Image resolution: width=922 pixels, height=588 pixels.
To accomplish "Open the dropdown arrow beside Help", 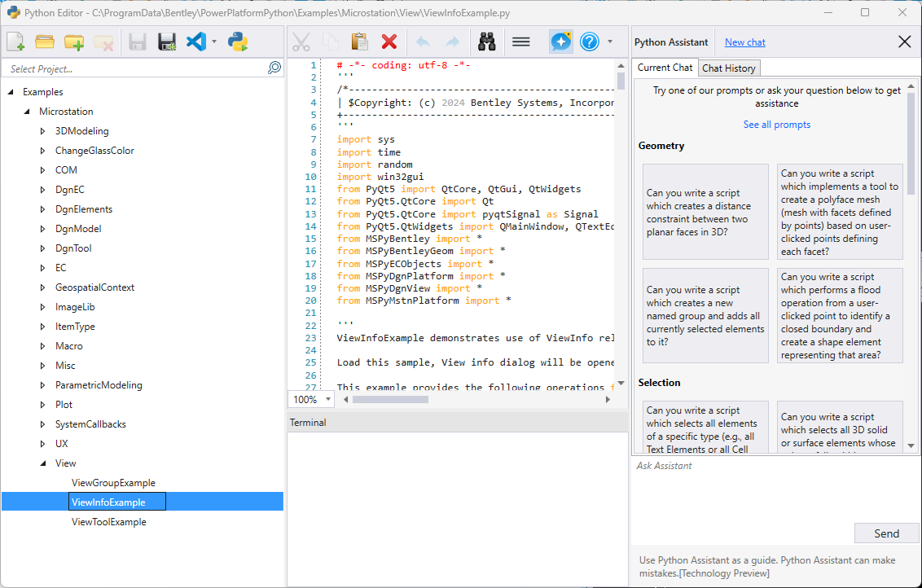I will point(610,42).
